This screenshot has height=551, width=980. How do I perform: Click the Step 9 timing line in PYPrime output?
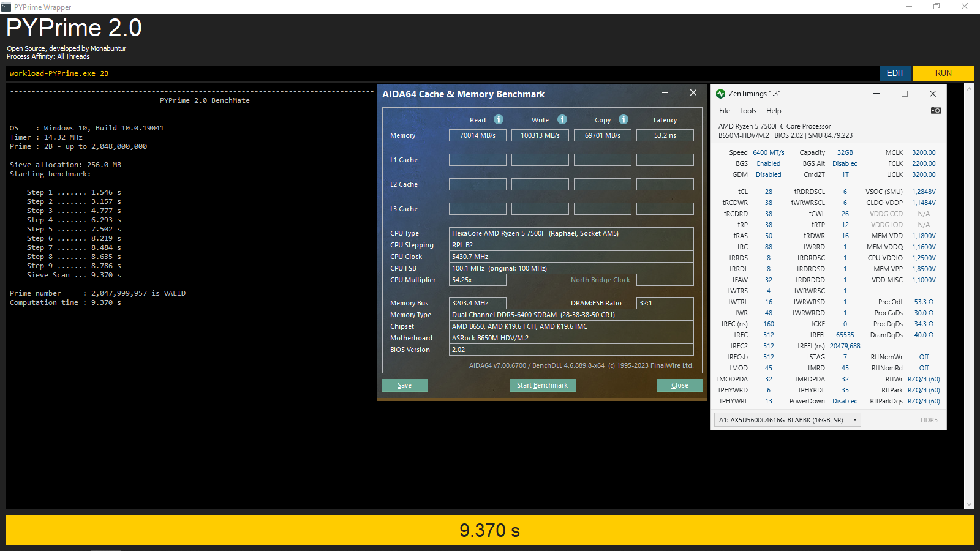74,266
